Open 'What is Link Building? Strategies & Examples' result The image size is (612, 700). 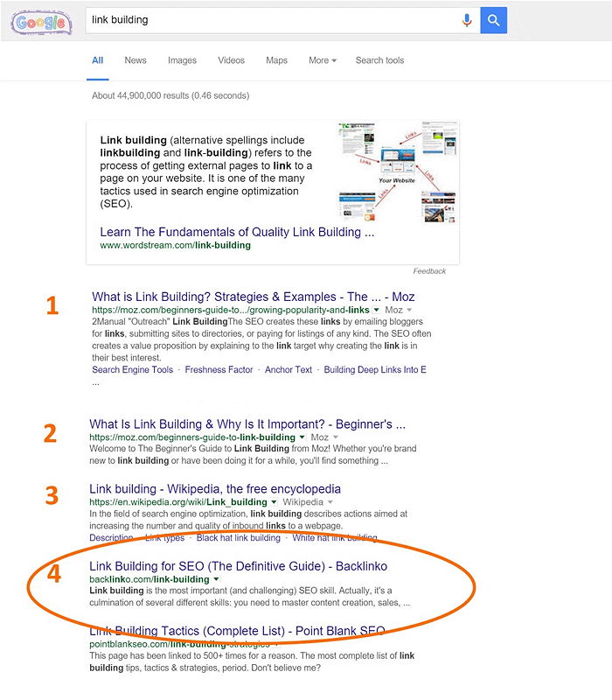(x=254, y=297)
